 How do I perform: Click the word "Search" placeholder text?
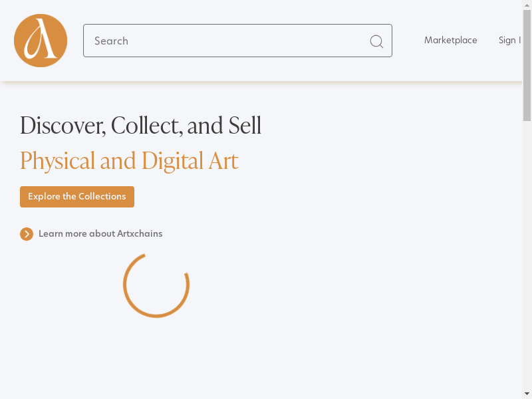[111, 41]
